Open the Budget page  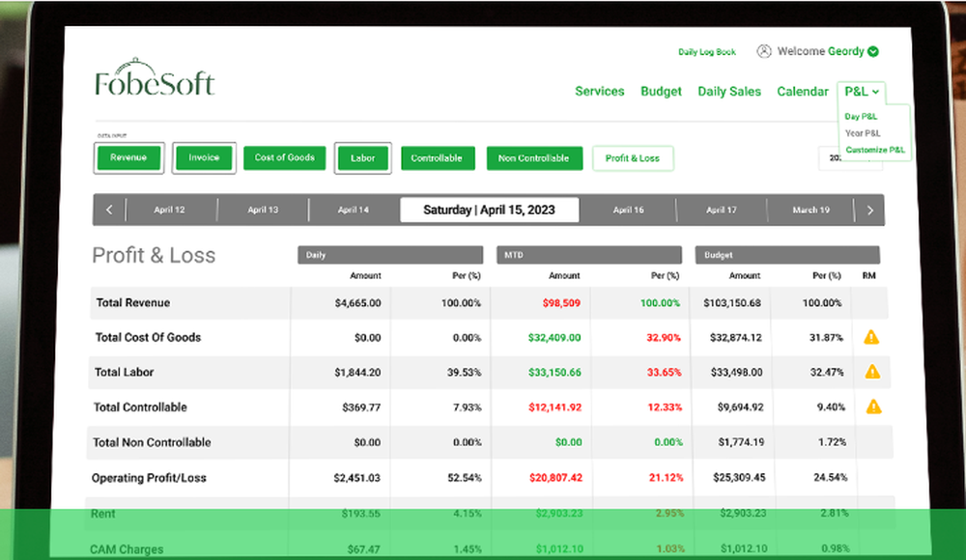(x=661, y=91)
